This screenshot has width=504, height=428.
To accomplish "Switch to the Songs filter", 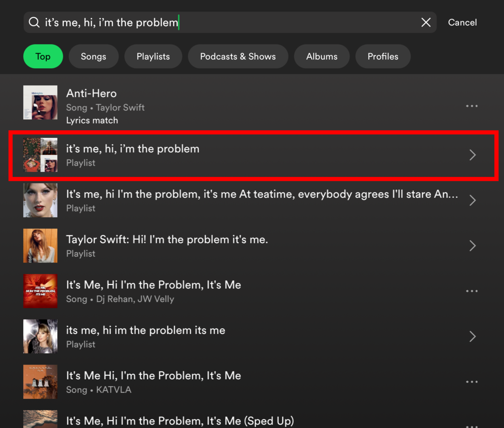I will coord(93,56).
